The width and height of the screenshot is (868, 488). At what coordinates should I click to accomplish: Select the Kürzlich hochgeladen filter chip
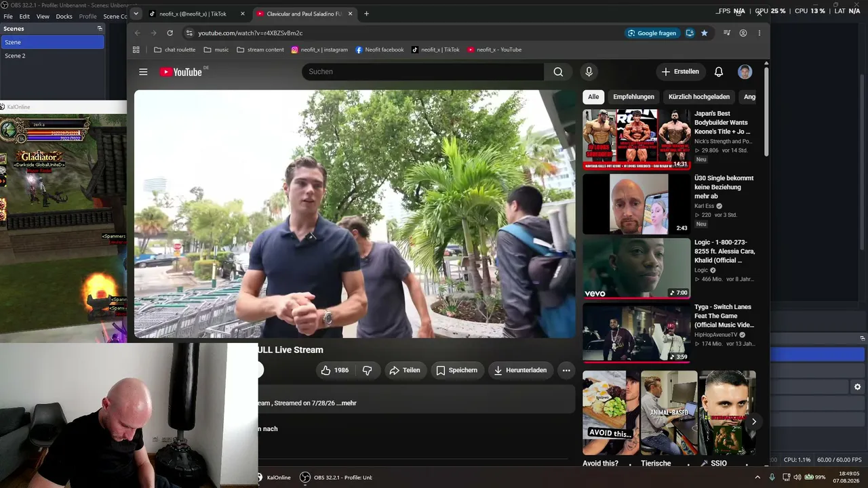click(x=699, y=97)
